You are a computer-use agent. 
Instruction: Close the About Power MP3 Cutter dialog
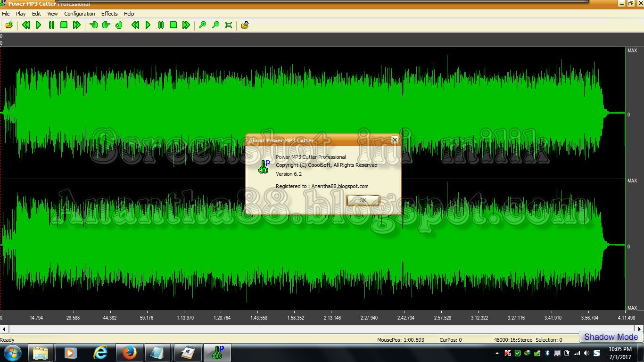[x=395, y=140]
